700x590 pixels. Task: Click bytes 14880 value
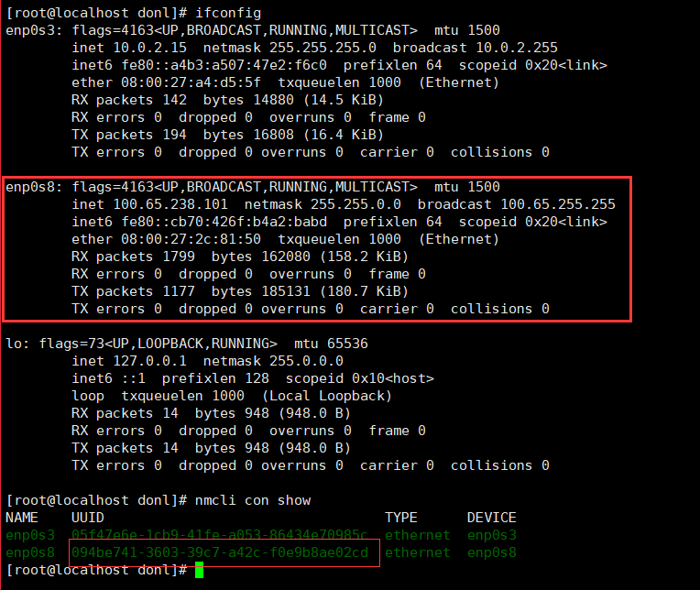[273, 100]
